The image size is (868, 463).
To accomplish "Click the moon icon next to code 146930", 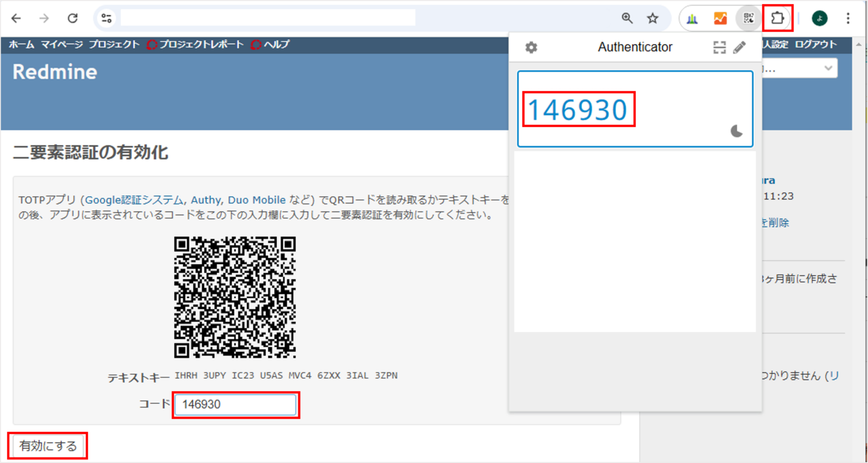I will coord(737,132).
